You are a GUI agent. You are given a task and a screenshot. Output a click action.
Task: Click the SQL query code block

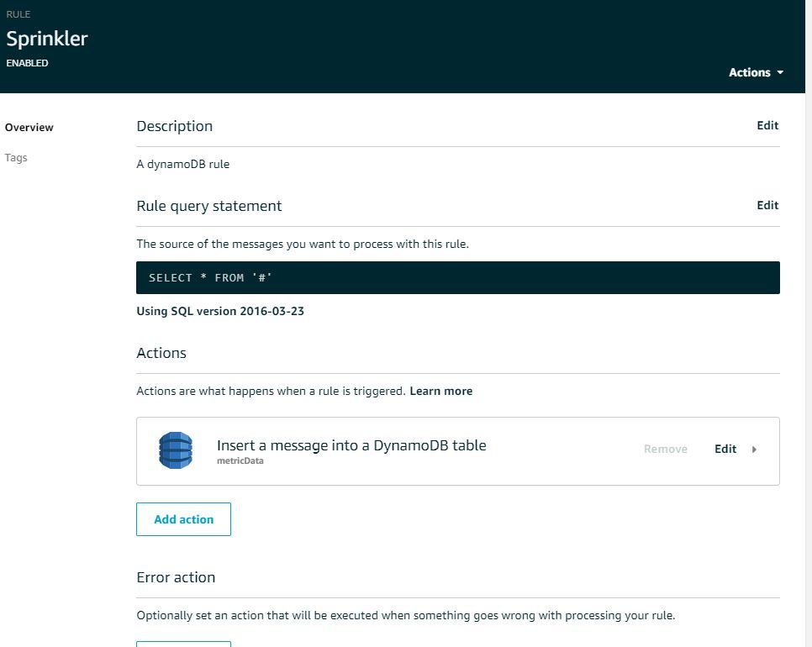tap(458, 277)
